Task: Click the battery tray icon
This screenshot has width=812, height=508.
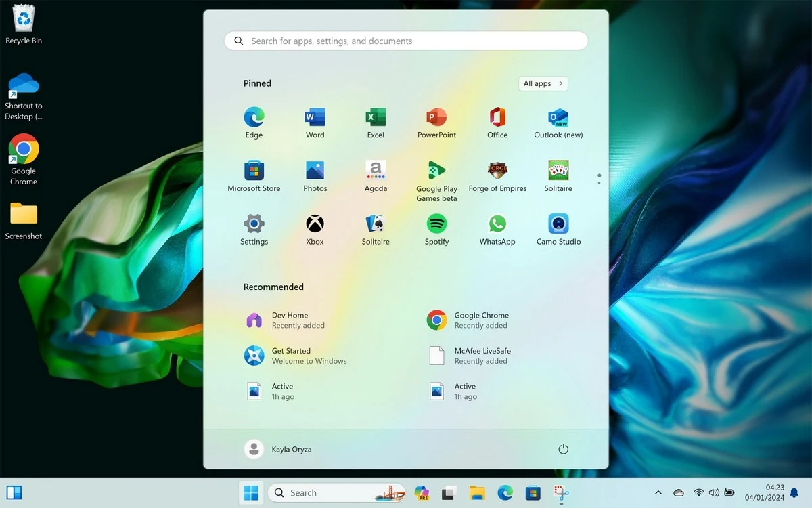Action: pyautogui.click(x=729, y=492)
